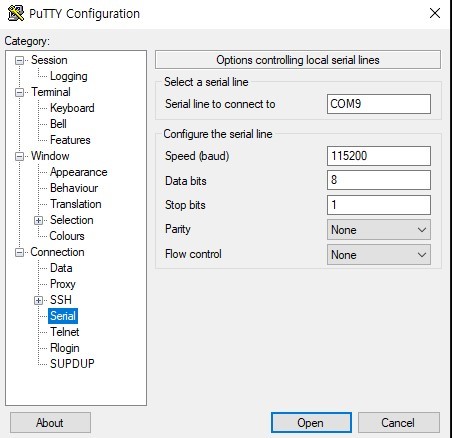Click the Cancel button

(399, 423)
